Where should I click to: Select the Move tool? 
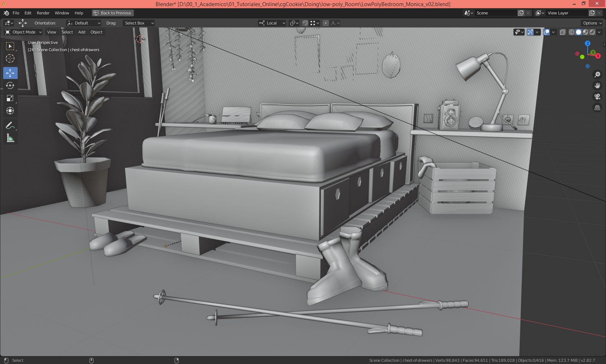click(x=10, y=73)
